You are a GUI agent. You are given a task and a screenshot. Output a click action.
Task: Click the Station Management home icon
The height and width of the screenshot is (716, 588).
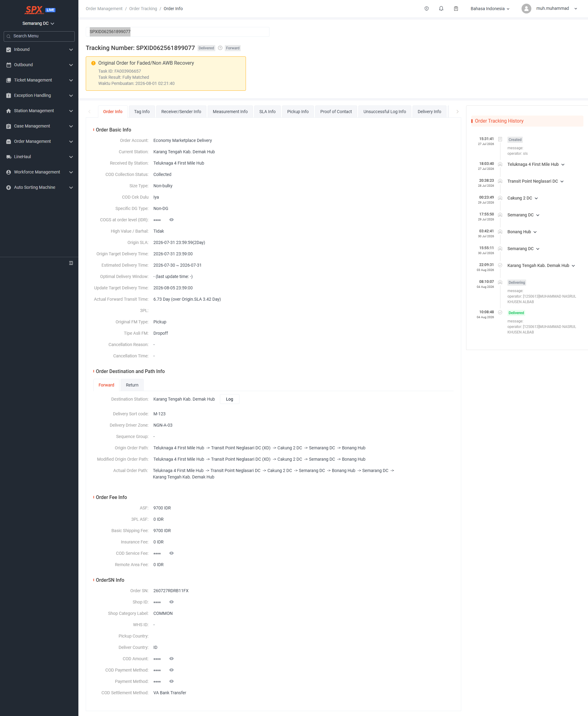(9, 111)
